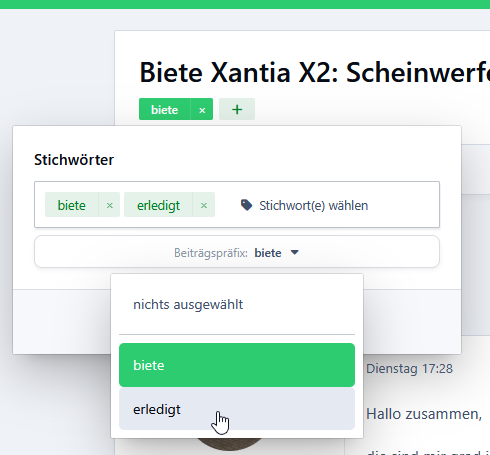This screenshot has height=455, width=490.
Task: Focus the Stichwort(e) wählen input
Action: tap(313, 206)
